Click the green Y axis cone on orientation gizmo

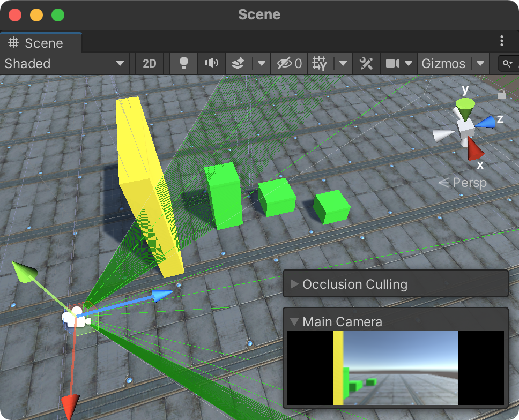click(x=465, y=109)
